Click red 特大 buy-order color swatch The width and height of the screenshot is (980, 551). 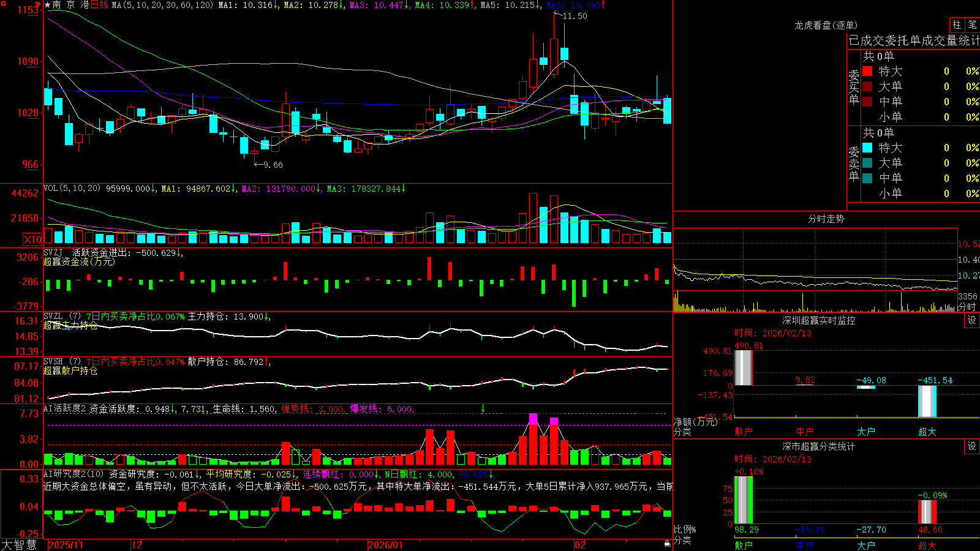(x=867, y=71)
